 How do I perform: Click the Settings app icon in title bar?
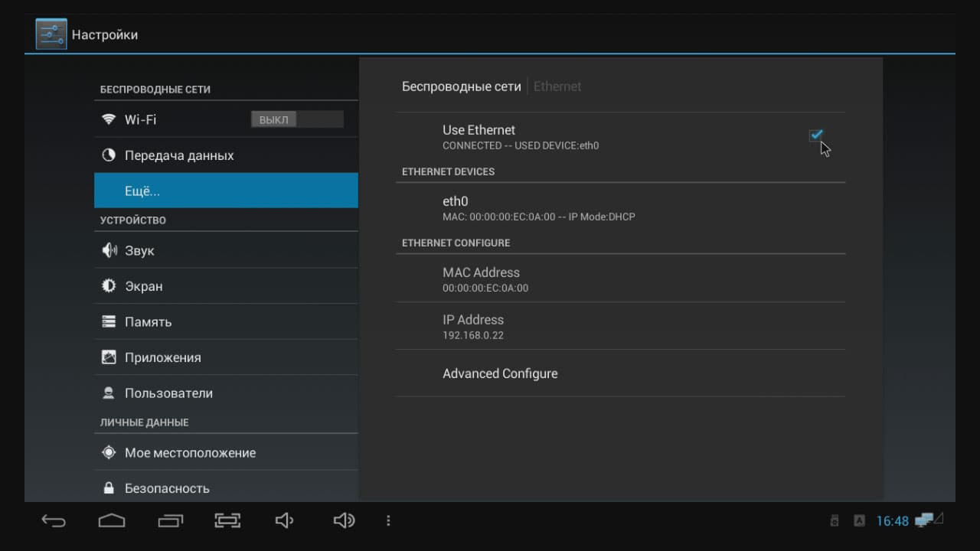coord(51,34)
